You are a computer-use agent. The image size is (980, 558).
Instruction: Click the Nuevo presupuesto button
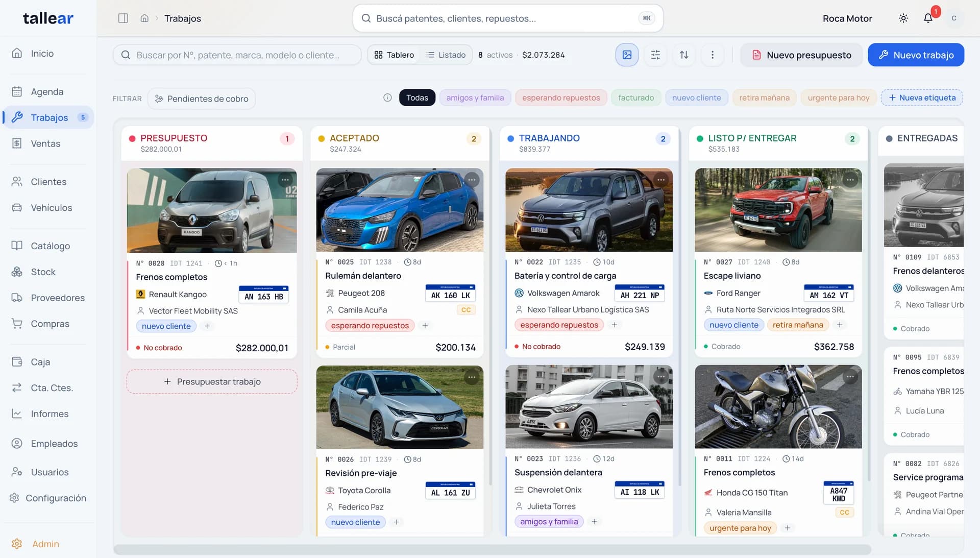(801, 55)
